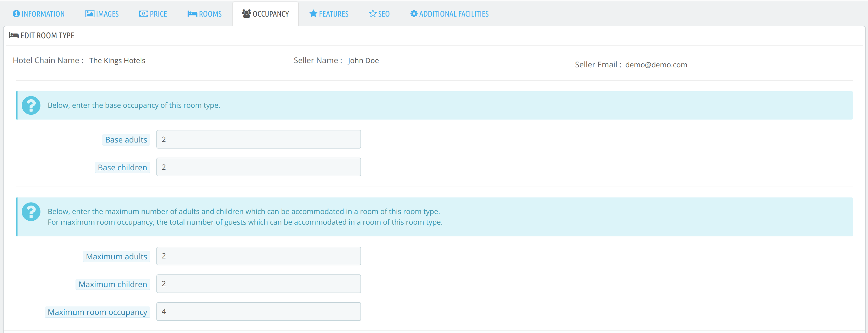Click the Edit Room Type heading
Screen dimensions: 868x333
47,35
